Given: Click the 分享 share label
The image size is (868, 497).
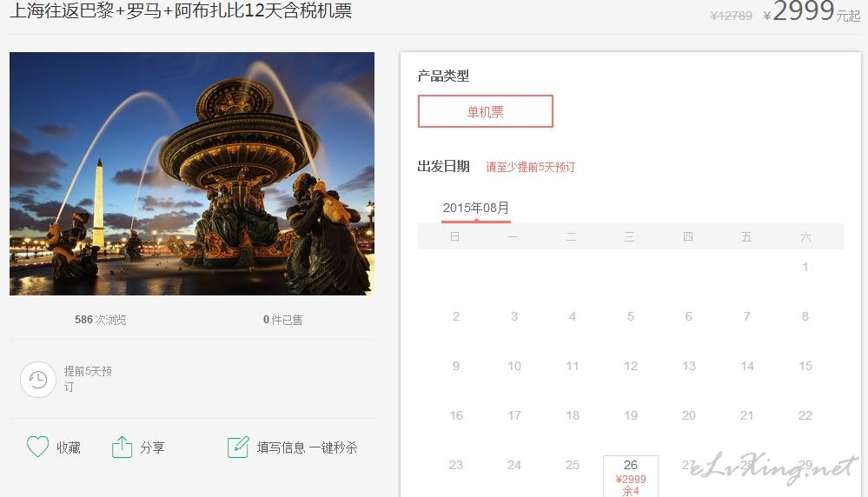Looking at the screenshot, I should click(152, 447).
